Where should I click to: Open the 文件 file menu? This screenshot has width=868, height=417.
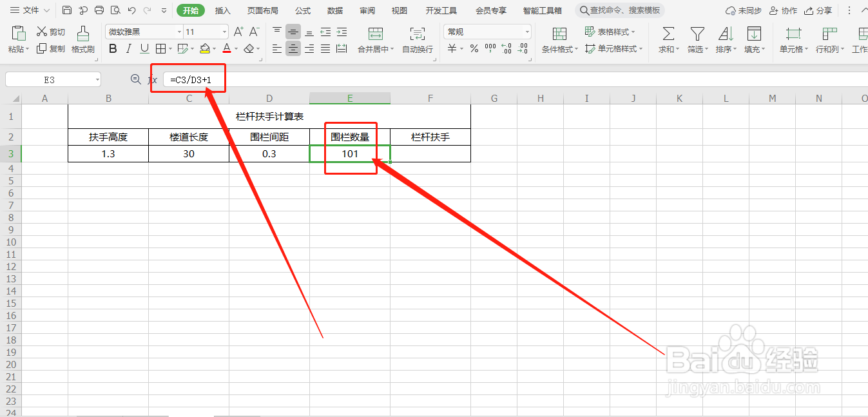(29, 10)
